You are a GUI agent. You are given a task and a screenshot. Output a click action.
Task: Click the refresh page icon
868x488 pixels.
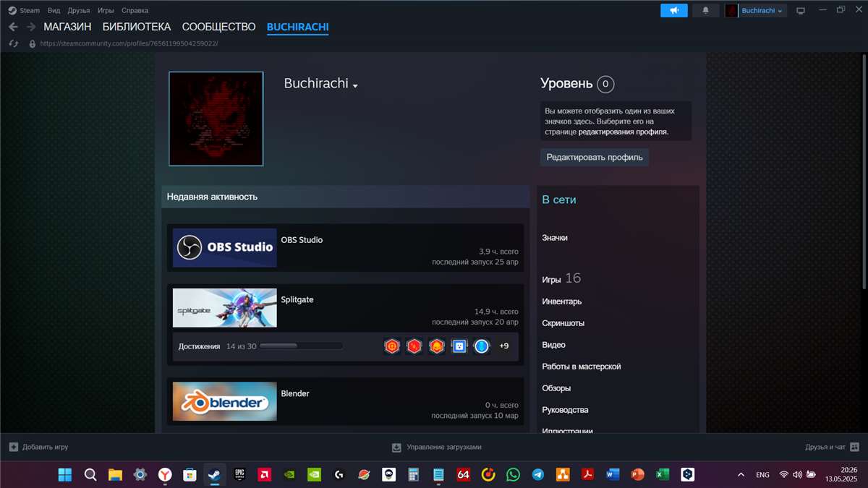point(13,43)
